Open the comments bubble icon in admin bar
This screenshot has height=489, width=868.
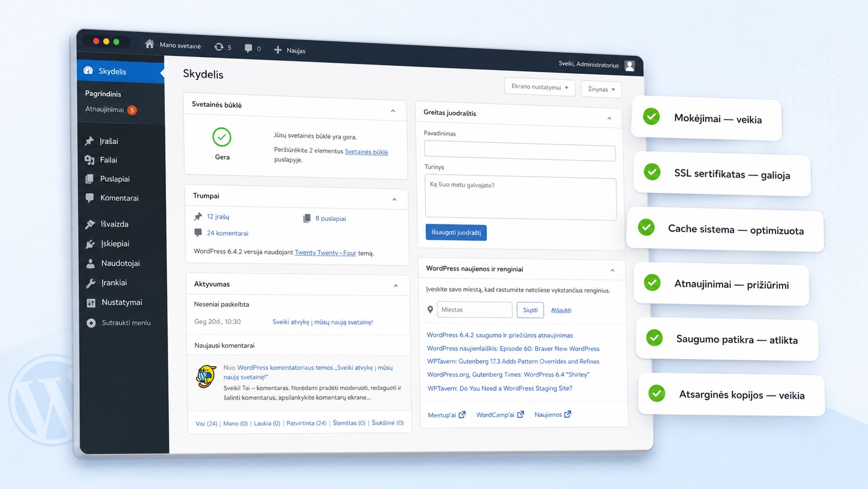[x=248, y=48]
